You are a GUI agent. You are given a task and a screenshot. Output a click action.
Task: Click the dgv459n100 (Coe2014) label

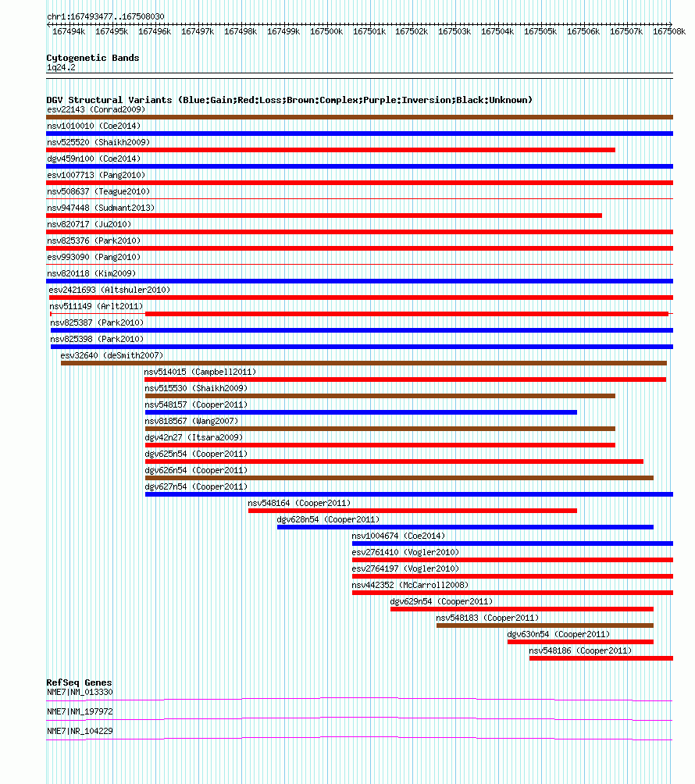point(94,159)
